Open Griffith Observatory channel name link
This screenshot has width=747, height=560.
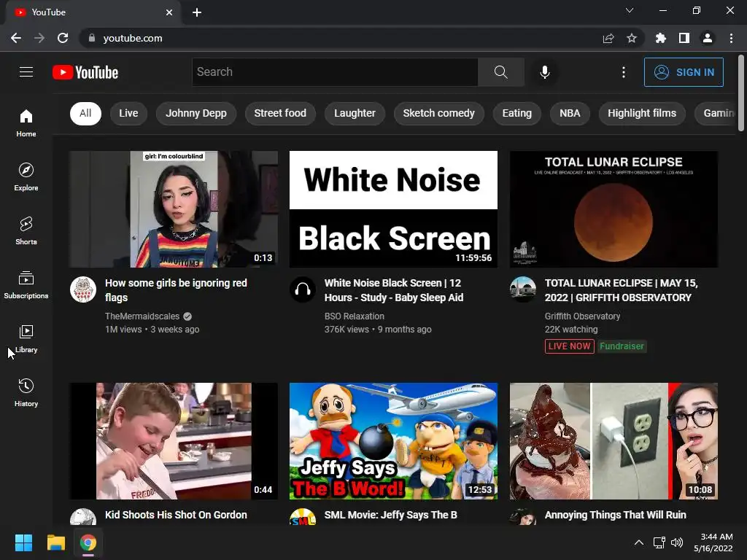click(583, 316)
